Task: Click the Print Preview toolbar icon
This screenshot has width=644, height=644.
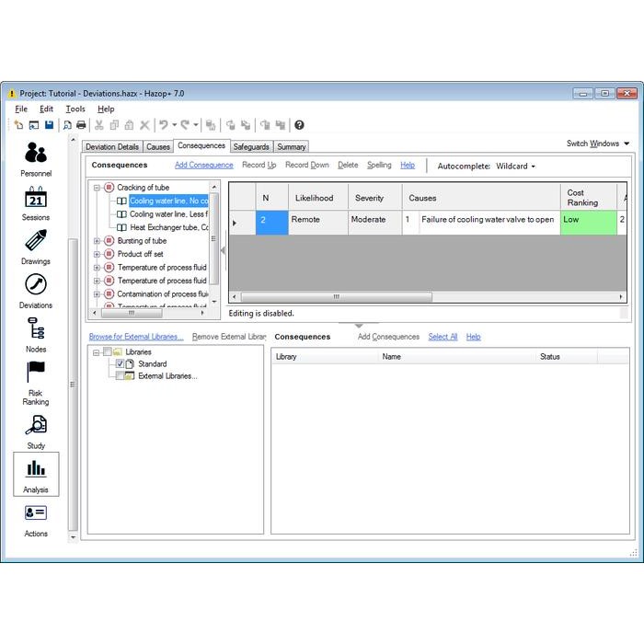Action: [67, 125]
